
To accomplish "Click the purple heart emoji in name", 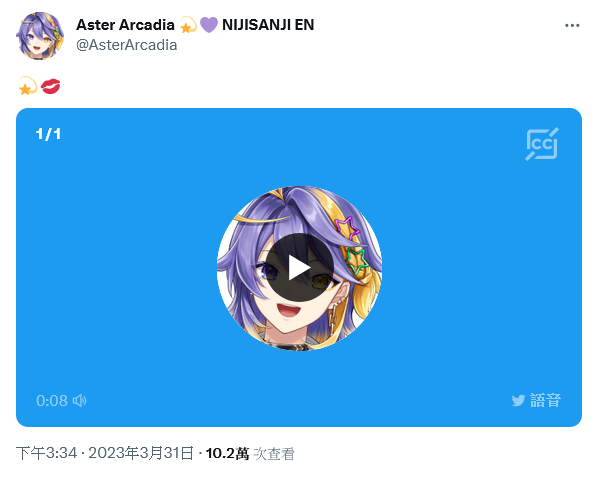I will click(209, 25).
